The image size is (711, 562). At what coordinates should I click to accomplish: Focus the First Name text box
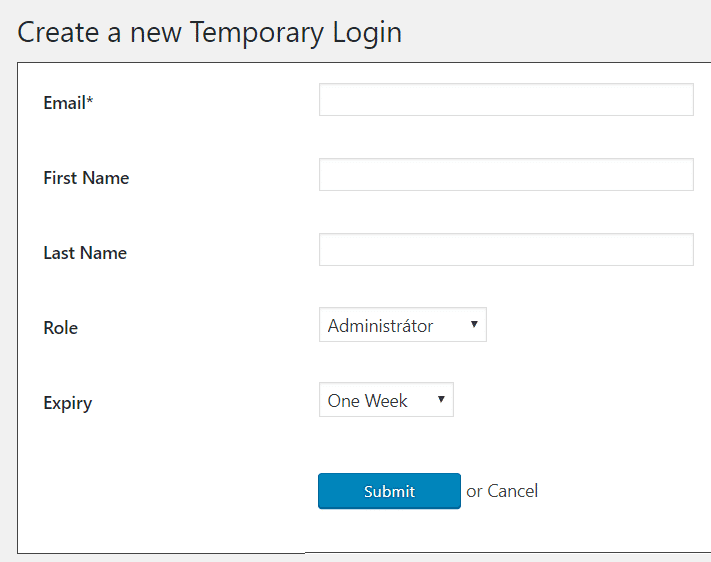click(506, 175)
